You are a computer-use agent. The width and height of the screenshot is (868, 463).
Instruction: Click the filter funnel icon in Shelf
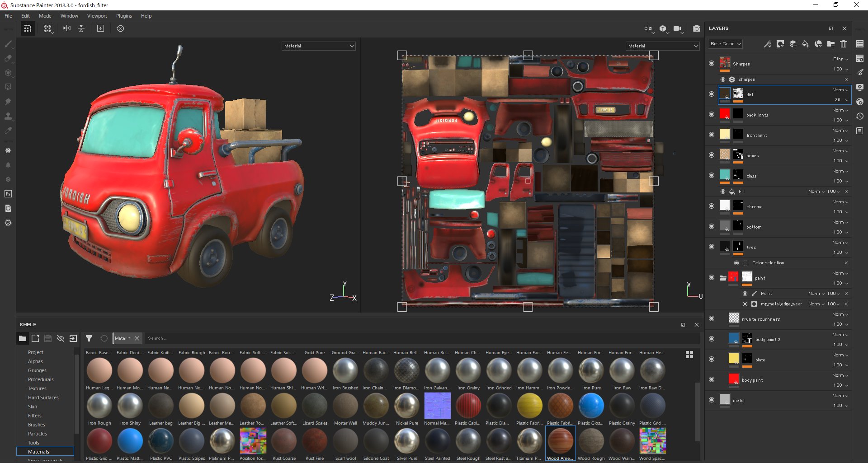89,338
